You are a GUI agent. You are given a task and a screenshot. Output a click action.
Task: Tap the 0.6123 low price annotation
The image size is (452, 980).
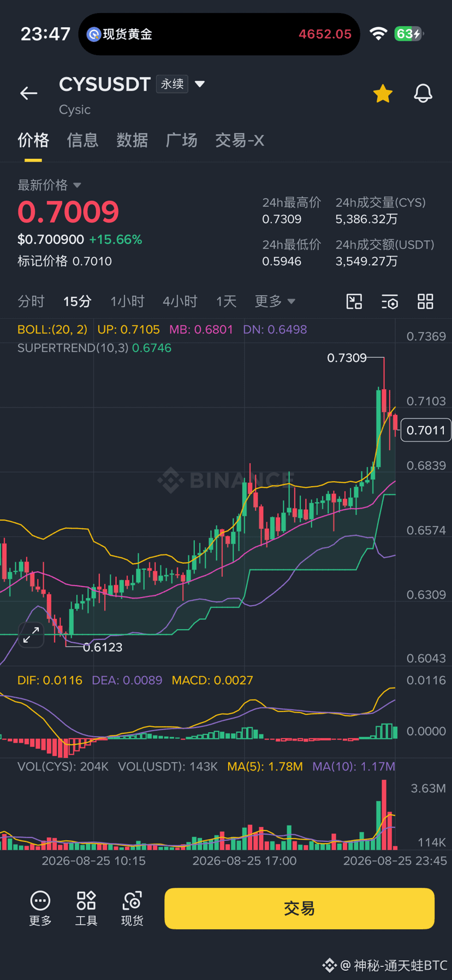click(103, 648)
